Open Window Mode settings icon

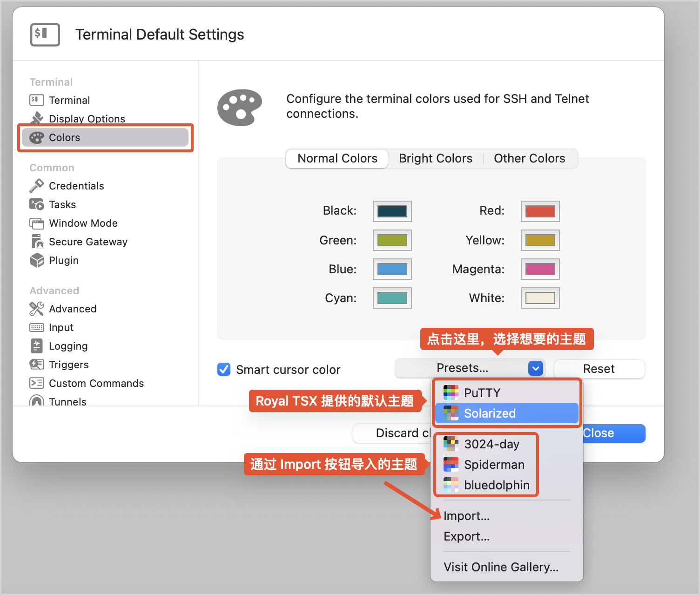point(37,223)
